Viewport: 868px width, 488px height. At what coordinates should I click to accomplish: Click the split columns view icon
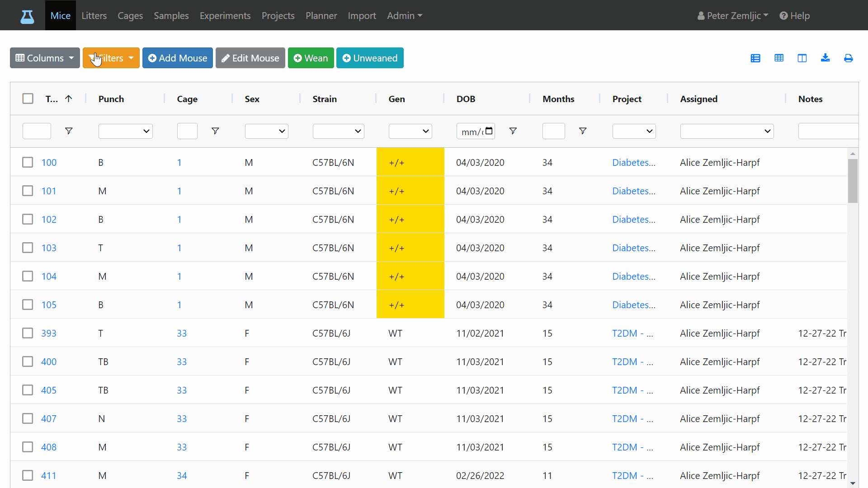[x=802, y=58]
